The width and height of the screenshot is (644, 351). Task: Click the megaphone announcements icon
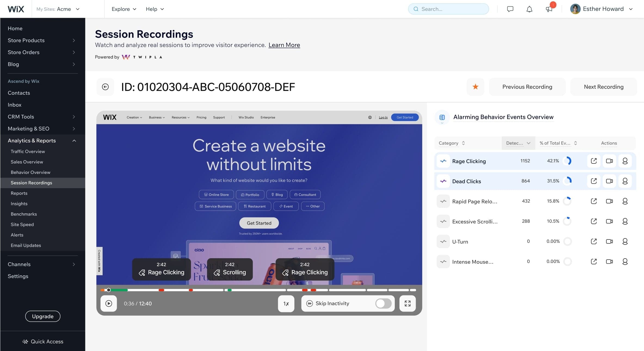[549, 9]
